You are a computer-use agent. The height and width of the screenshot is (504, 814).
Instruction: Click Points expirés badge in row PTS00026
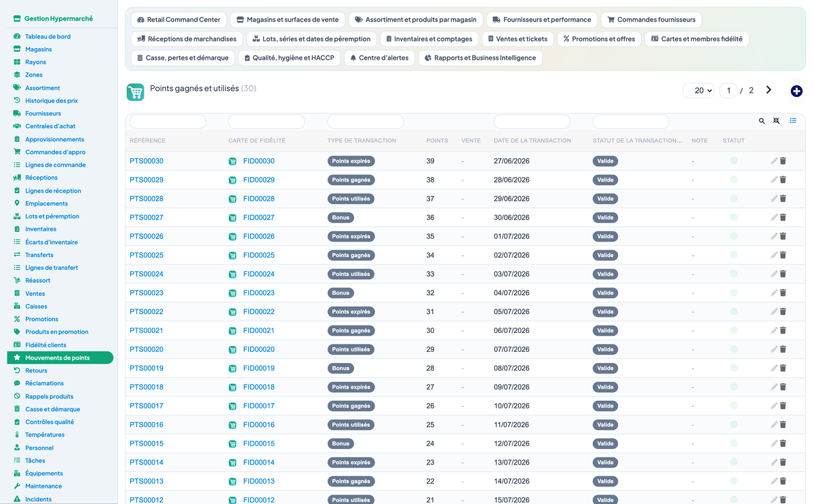351,237
